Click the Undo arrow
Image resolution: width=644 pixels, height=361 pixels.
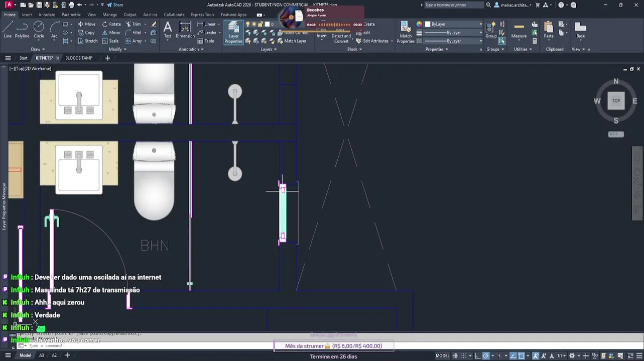point(79,5)
